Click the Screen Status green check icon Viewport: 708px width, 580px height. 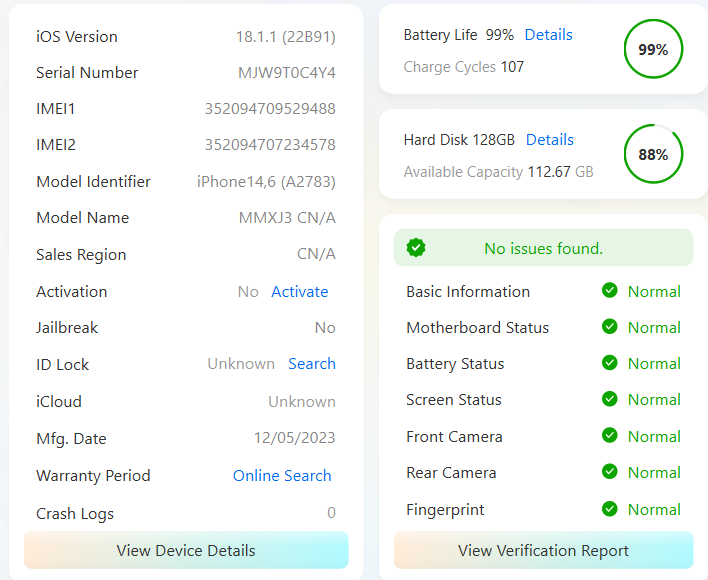pos(609,399)
